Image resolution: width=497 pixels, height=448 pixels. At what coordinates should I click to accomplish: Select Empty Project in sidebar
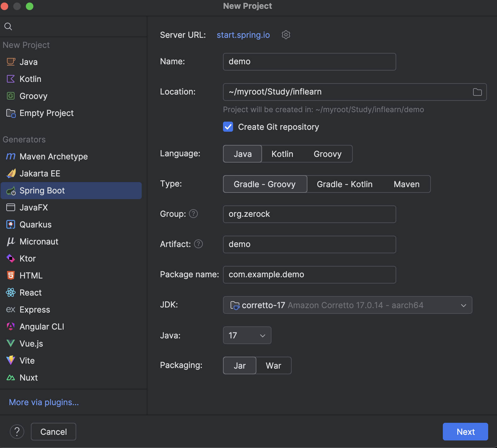[71, 113]
